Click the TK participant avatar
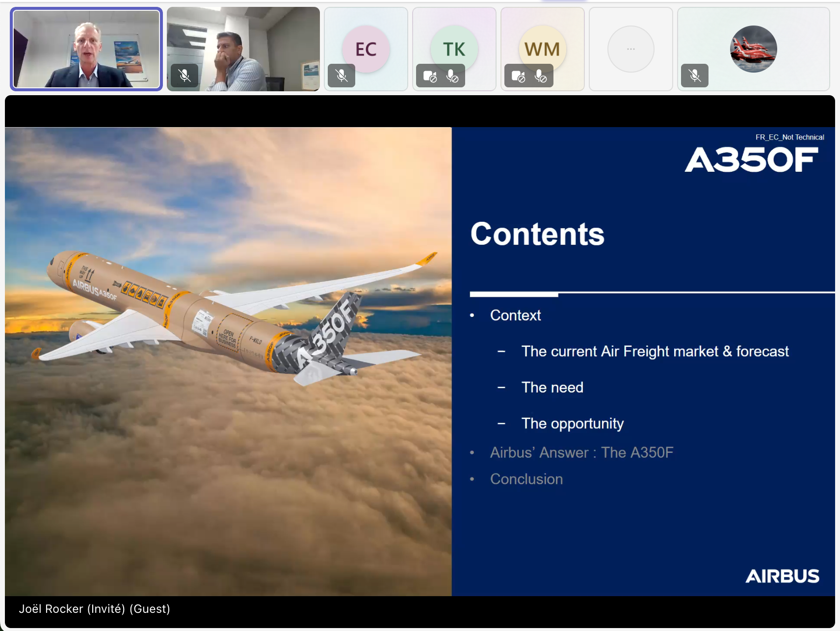840x631 pixels. pyautogui.click(x=454, y=48)
